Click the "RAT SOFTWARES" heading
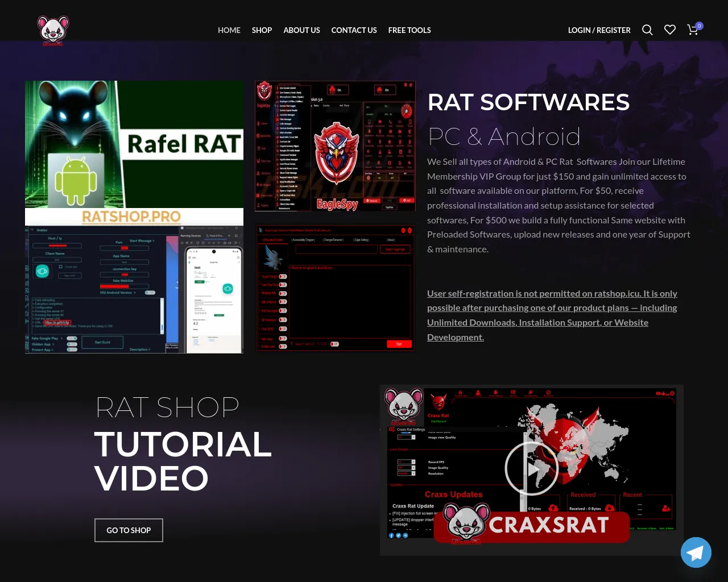Screen dimensions: 728x582 528,102
